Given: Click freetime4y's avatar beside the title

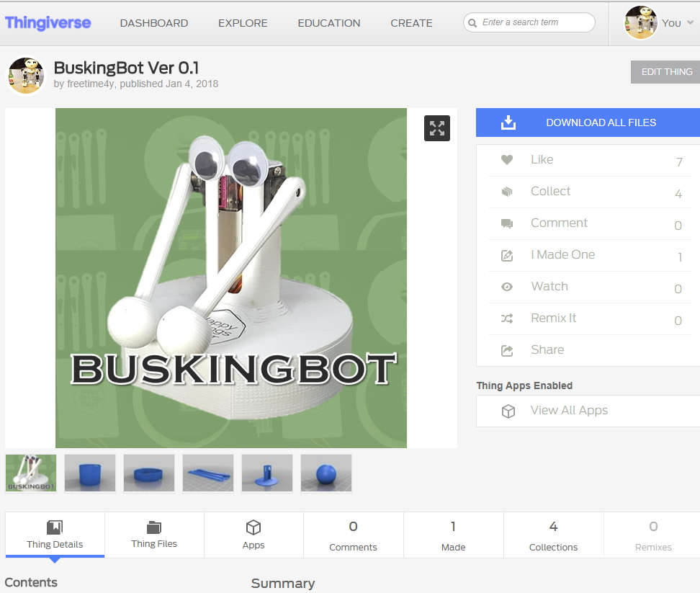Looking at the screenshot, I should (26, 76).
